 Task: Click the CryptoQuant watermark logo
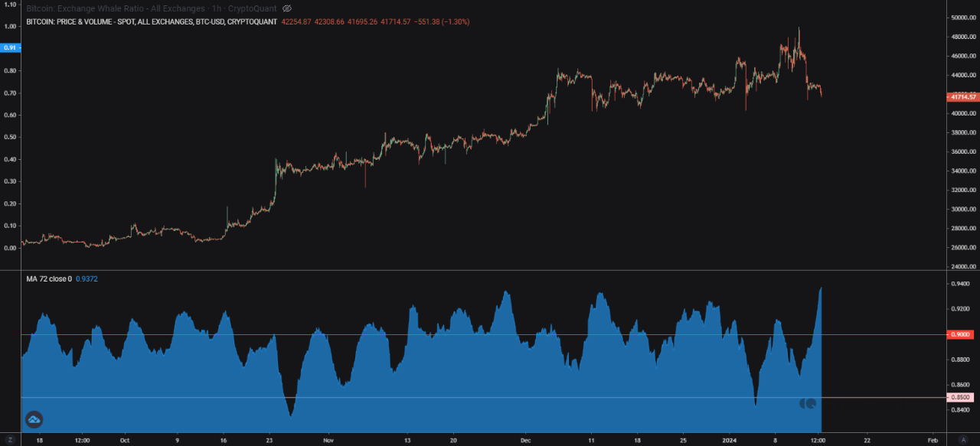point(808,403)
